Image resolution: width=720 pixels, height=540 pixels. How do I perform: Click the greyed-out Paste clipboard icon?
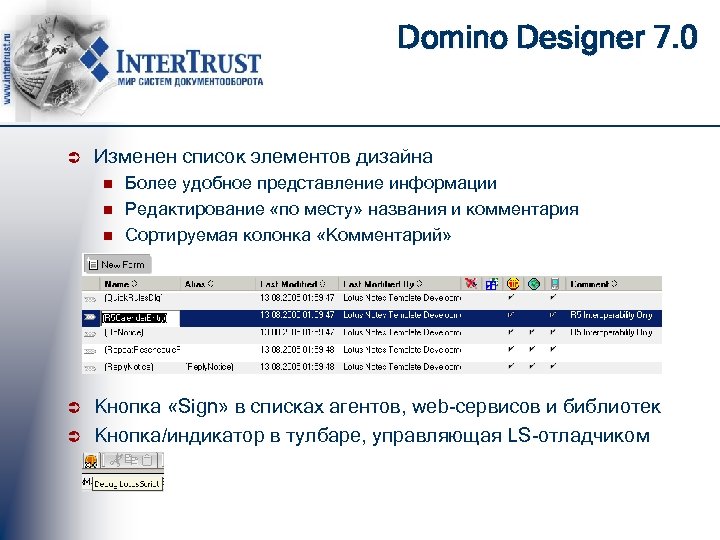147,459
